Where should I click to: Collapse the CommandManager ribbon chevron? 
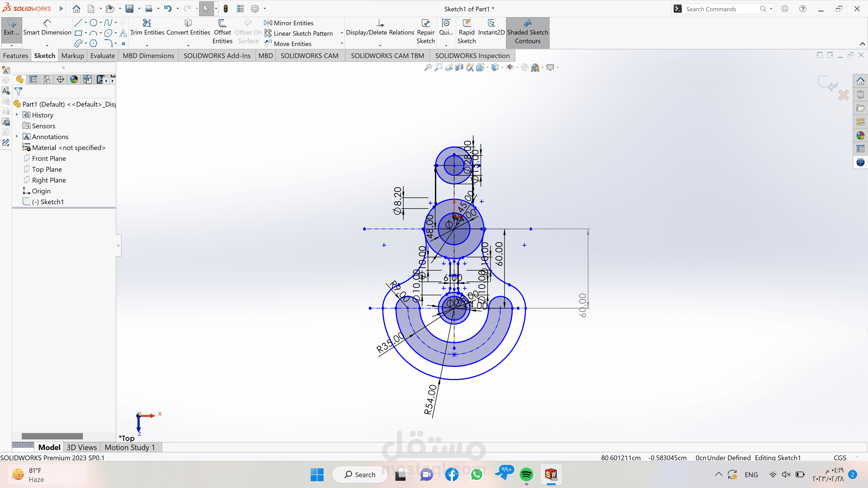(862, 43)
